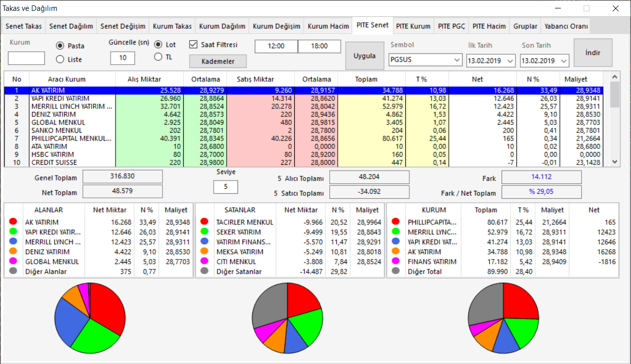The width and height of the screenshot is (631, 364).
Task: Open the Senet Dağılım tab
Action: point(71,26)
